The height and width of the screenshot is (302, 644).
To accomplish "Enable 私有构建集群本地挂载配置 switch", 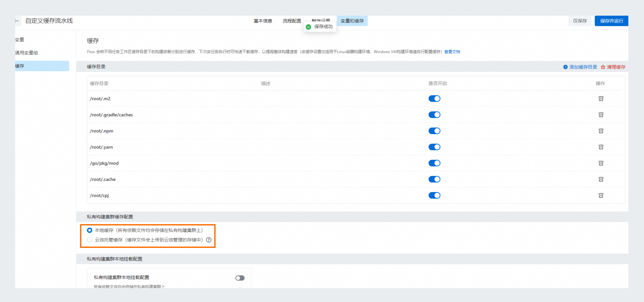I will (x=240, y=278).
